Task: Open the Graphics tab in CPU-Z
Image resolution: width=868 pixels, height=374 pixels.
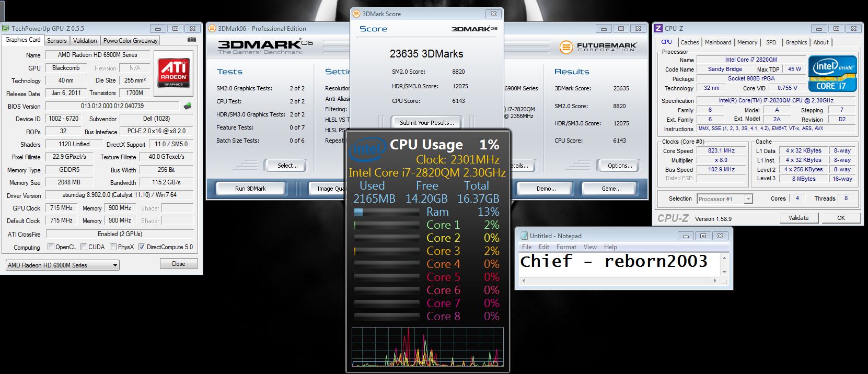Action: pos(796,42)
